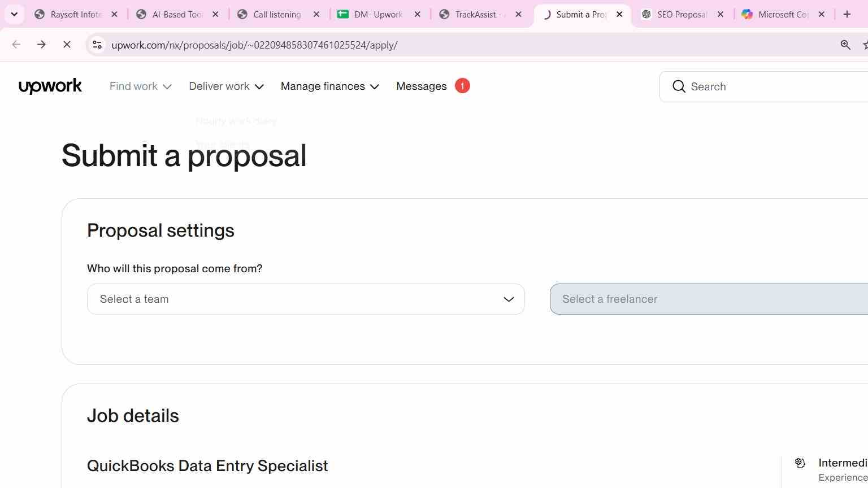Expand the Deliver work menu
This screenshot has height=488, width=868.
pyautogui.click(x=226, y=86)
